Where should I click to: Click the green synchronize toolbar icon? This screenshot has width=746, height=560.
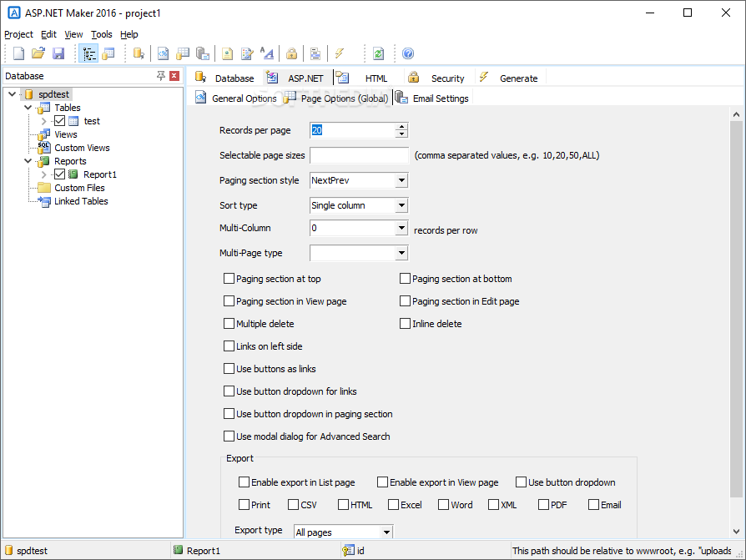coord(378,53)
